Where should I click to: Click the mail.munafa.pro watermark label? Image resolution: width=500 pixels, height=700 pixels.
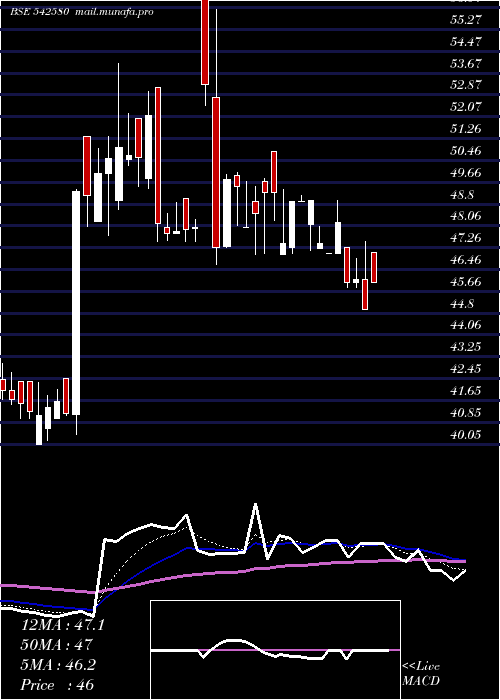coord(112,12)
